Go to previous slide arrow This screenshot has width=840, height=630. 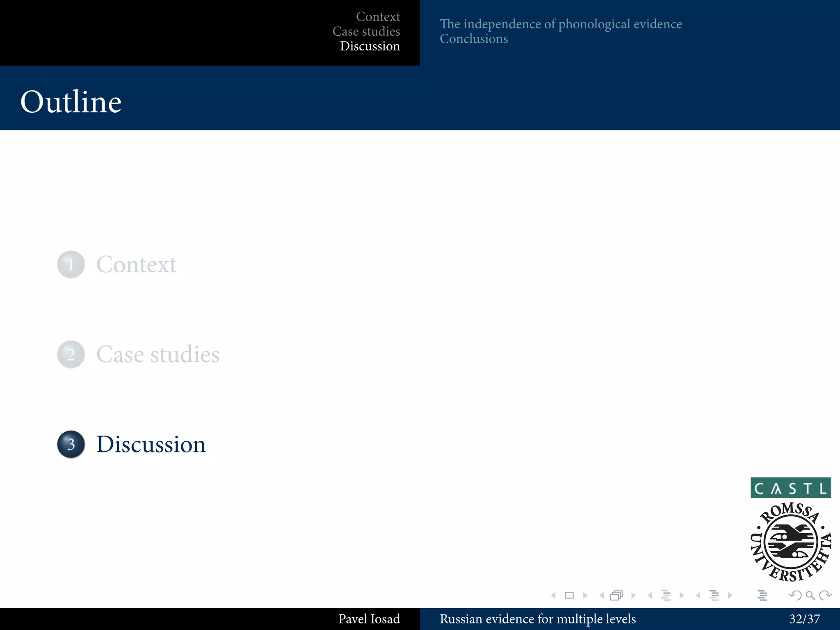click(x=553, y=596)
